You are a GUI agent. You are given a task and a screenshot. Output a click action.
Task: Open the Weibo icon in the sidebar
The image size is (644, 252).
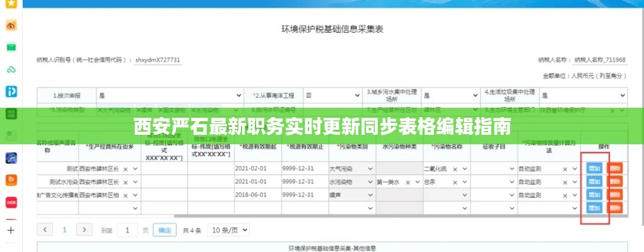pos(11,25)
